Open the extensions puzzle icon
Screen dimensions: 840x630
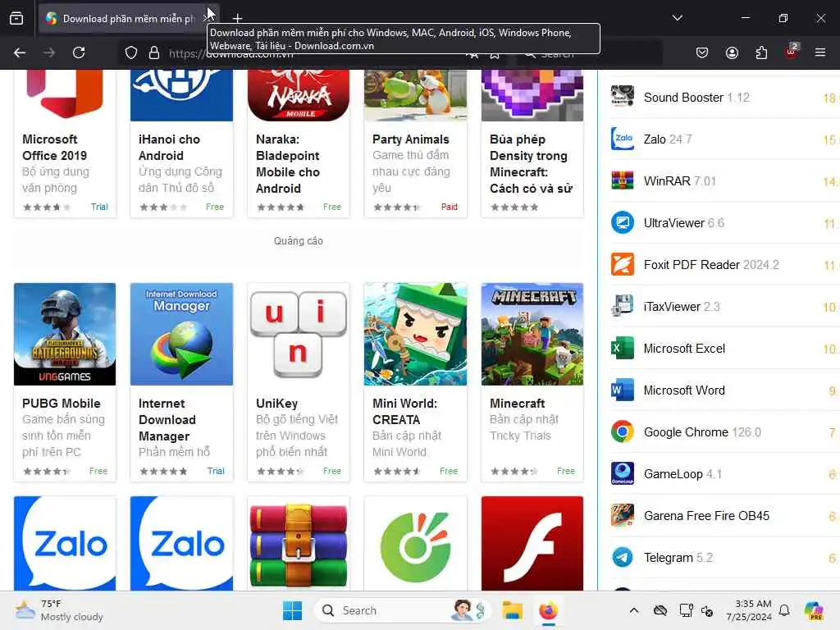tap(761, 52)
